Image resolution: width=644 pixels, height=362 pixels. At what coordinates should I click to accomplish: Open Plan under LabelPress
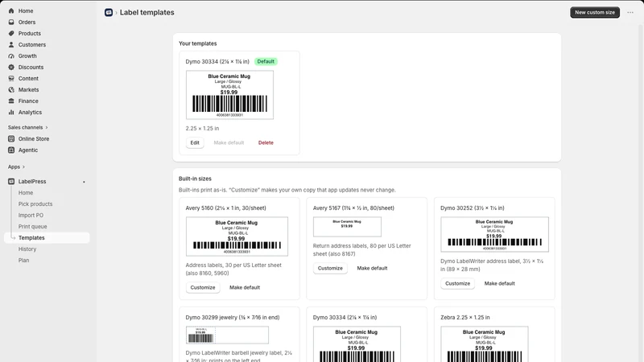coord(23,260)
